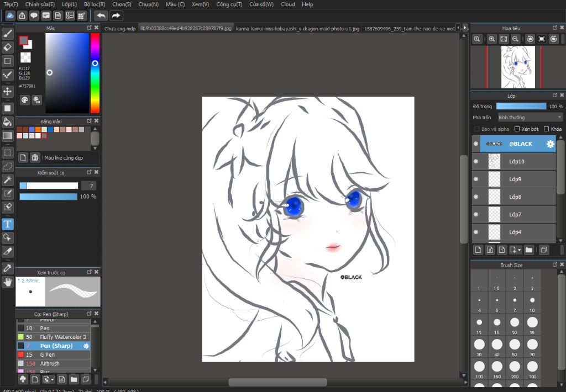This screenshot has width=566, height=392.
Task: Pick the orange swatch in Bảng màu
Action: click(38, 129)
